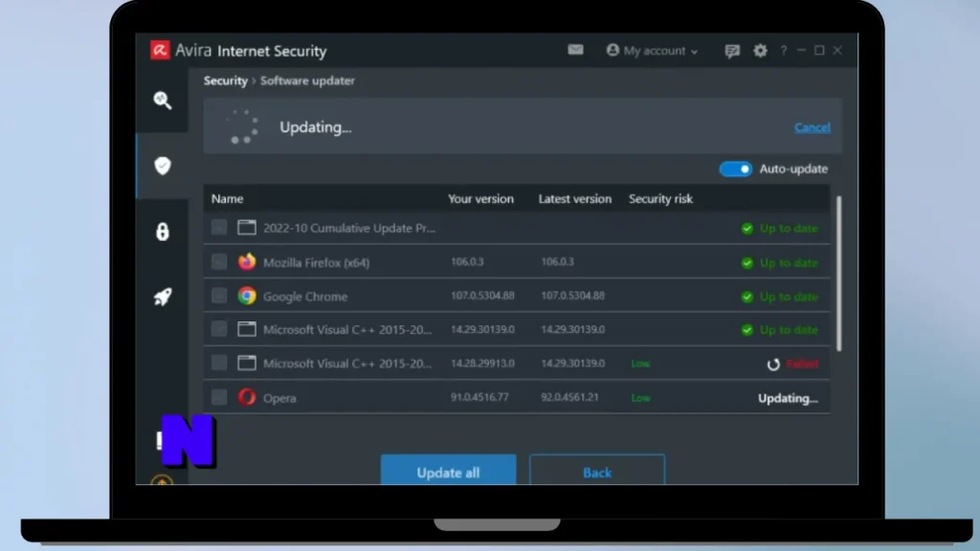
Task: Click the Update all button
Action: [448, 470]
